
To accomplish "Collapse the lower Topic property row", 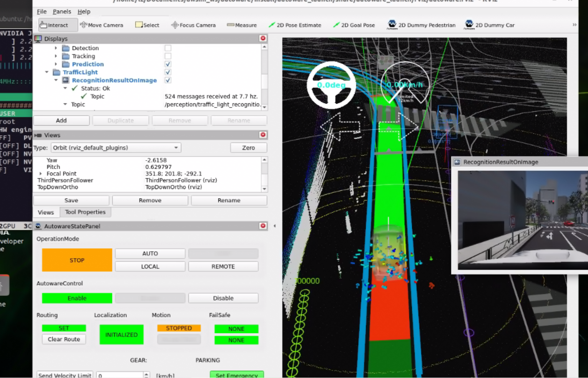I will pos(65,104).
